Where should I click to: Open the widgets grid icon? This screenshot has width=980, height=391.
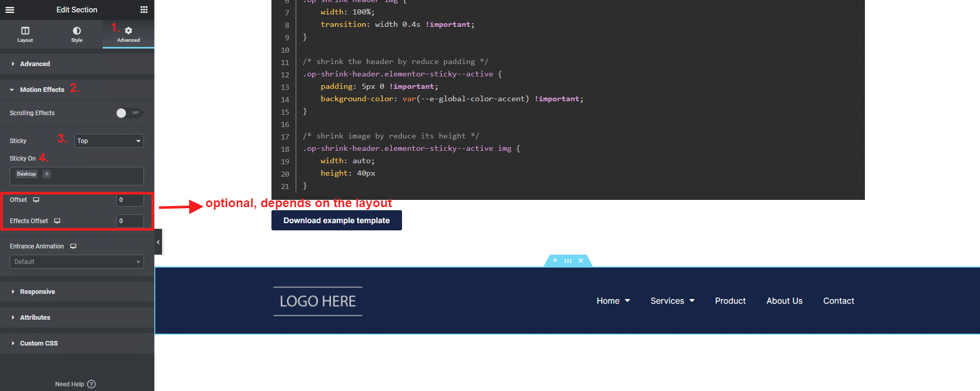tap(144, 10)
